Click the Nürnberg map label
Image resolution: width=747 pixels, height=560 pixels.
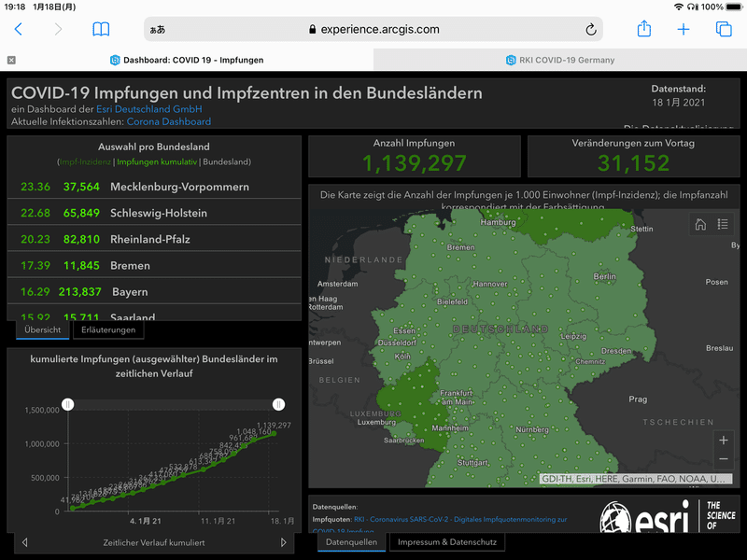(532, 429)
